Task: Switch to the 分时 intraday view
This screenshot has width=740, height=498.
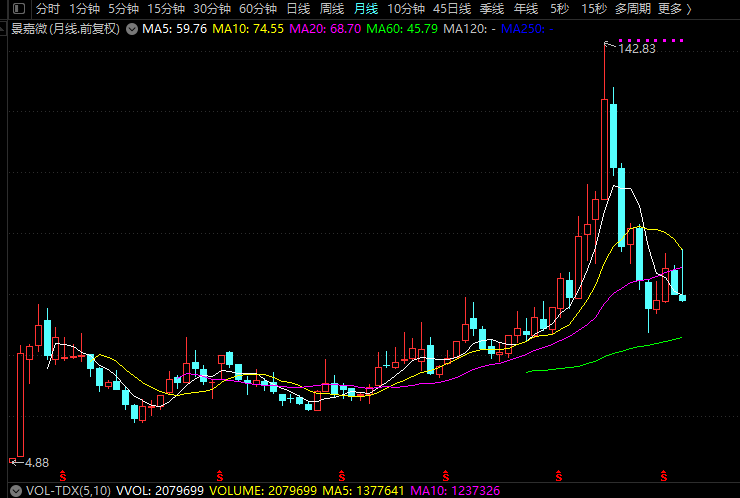Action: click(47, 9)
